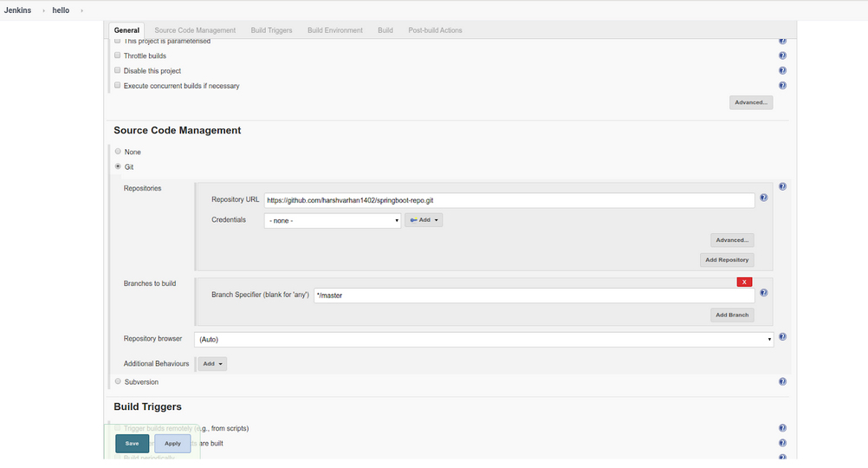Tick Execute concurrent builds if necessary
The image size is (868, 468).
point(118,86)
